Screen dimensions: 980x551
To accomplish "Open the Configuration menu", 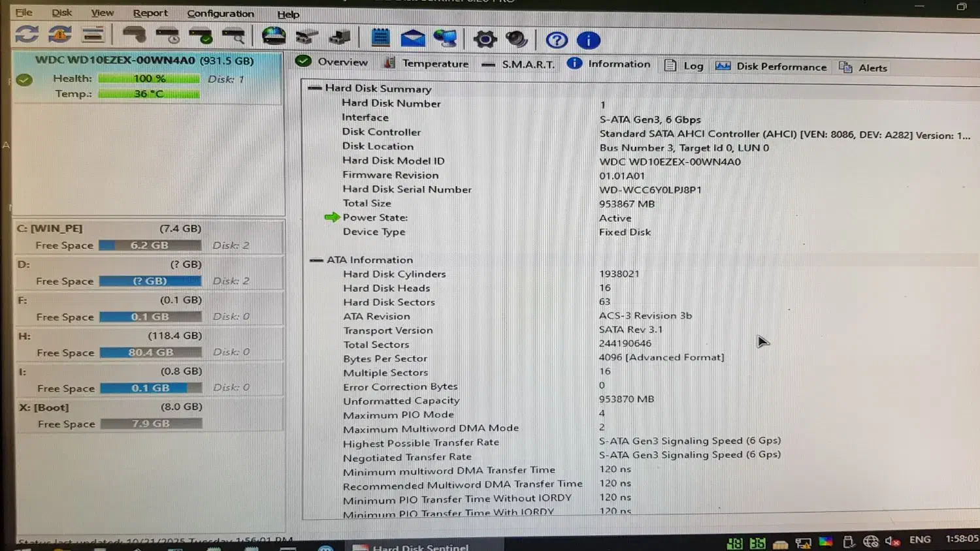I will tap(220, 14).
